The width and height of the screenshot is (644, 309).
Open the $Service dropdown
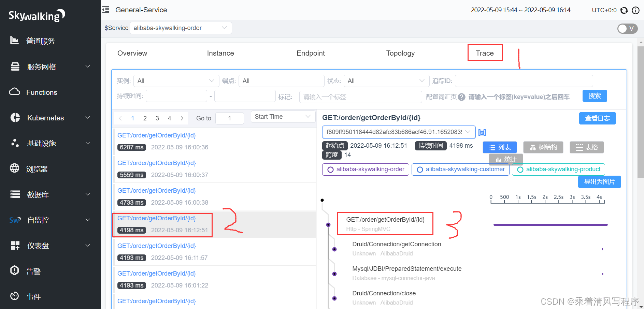(181, 28)
